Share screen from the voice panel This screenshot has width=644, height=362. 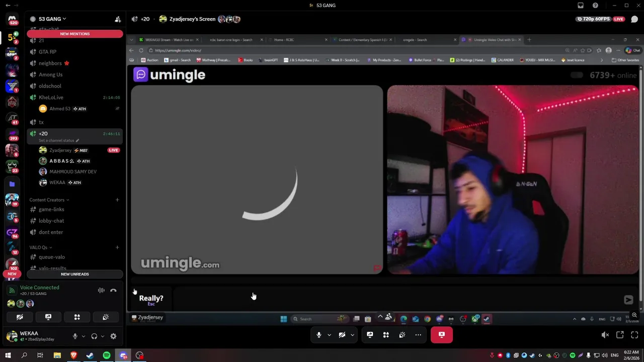click(48, 317)
